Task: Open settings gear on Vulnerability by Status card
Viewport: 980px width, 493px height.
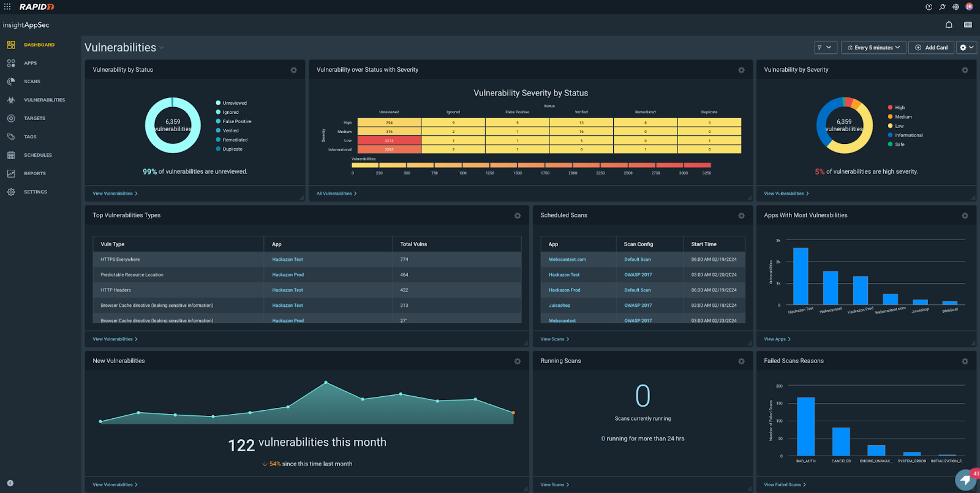Action: point(293,70)
